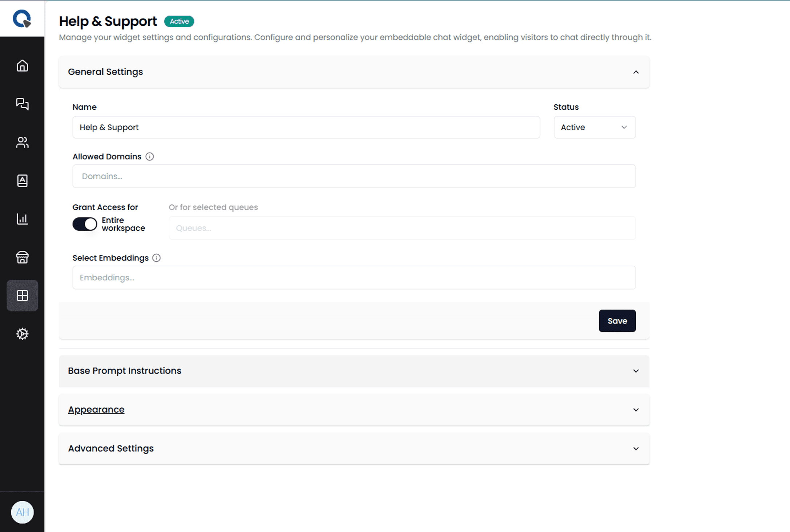Expand the Advanced Settings section
790x532 pixels.
coord(636,449)
